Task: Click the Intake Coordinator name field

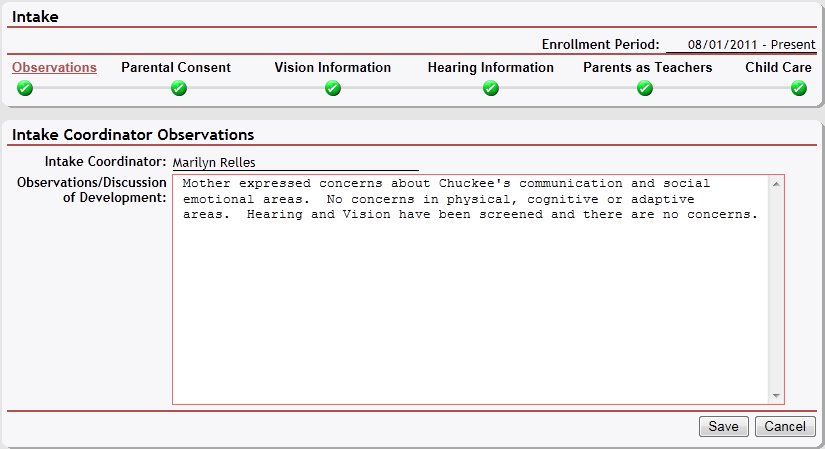Action: coord(294,163)
